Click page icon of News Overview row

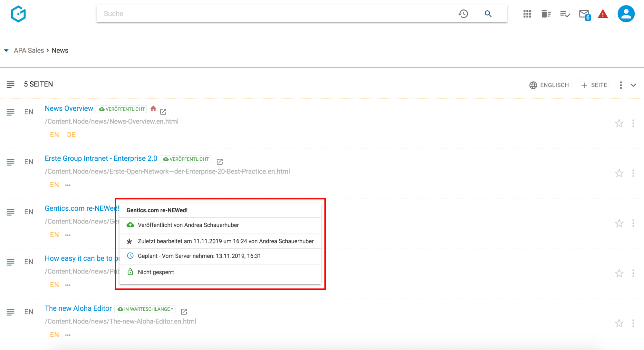click(x=10, y=112)
